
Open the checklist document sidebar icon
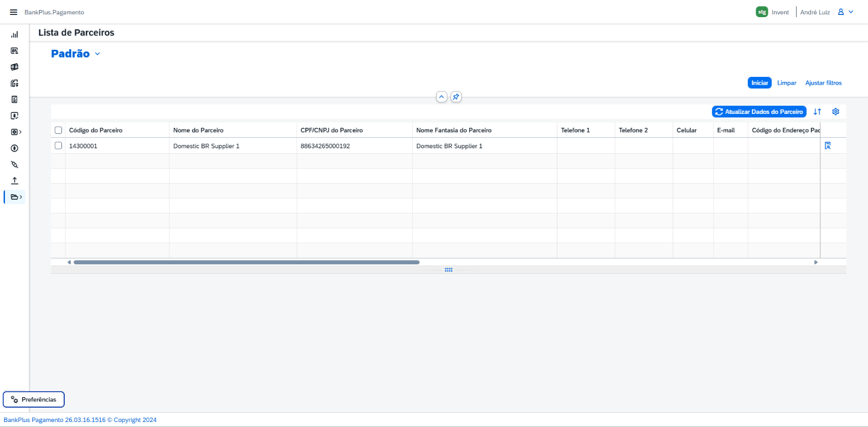(14, 100)
